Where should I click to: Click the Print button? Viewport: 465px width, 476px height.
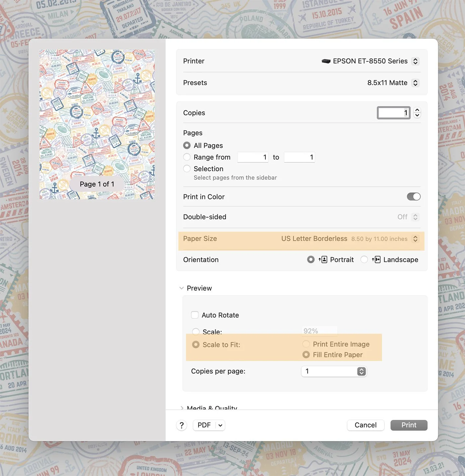409,425
